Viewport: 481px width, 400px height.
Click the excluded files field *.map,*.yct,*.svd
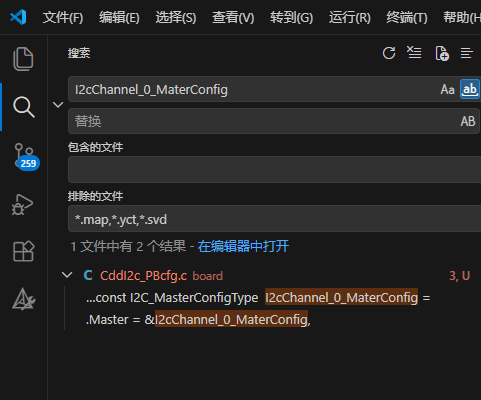click(x=274, y=219)
